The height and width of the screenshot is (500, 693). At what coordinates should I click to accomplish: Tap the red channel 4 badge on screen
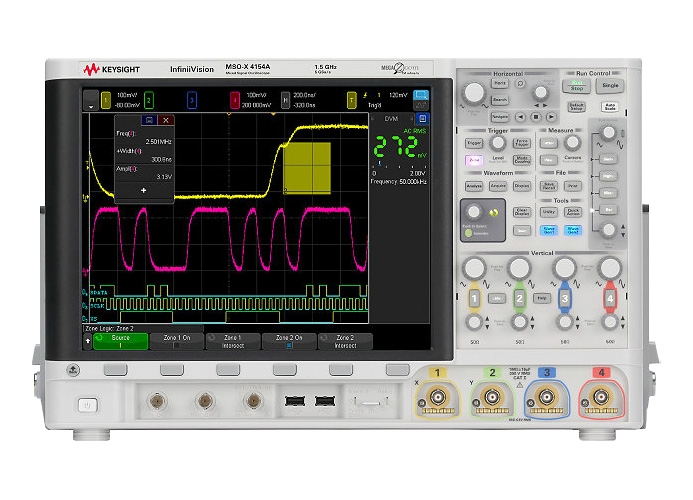235,100
